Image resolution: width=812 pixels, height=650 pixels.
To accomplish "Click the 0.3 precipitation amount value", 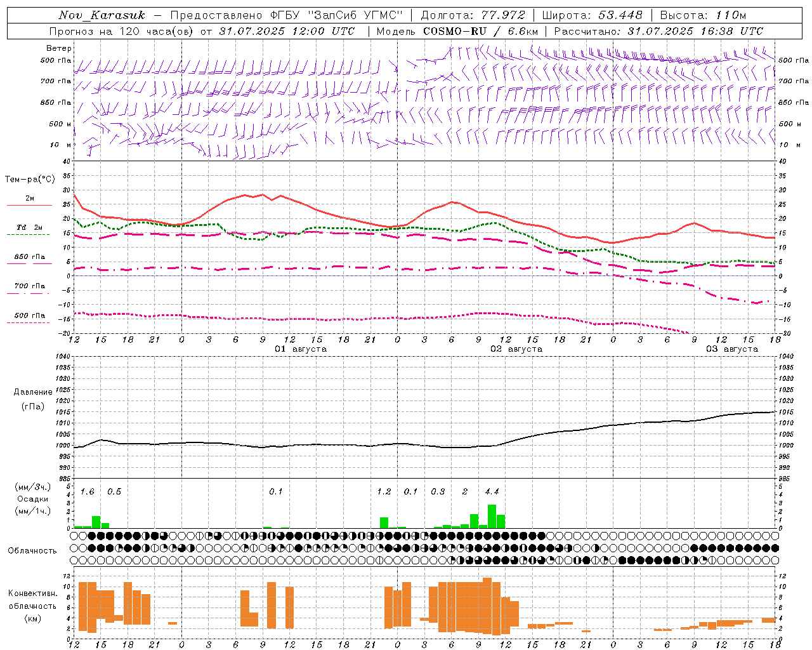I will [438, 491].
